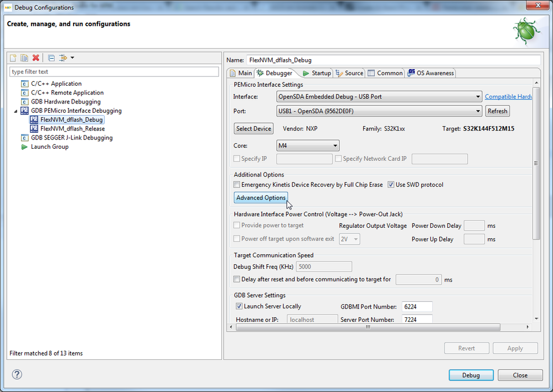Image resolution: width=553 pixels, height=392 pixels.
Task: Click the scroll down arrow
Action: tap(536, 319)
